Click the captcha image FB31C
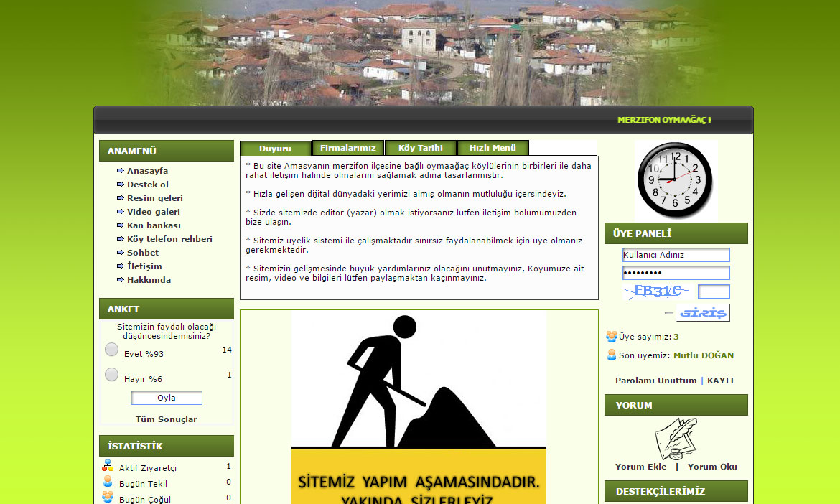This screenshot has height=504, width=840. point(658,291)
